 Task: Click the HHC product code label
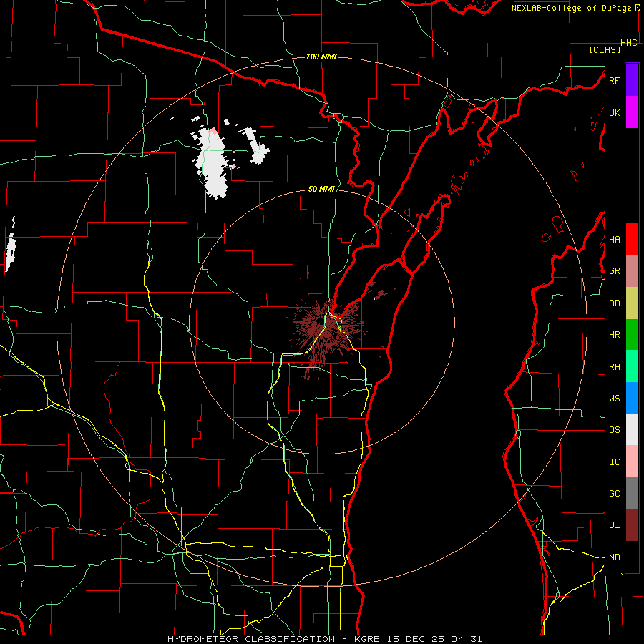pyautogui.click(x=629, y=43)
